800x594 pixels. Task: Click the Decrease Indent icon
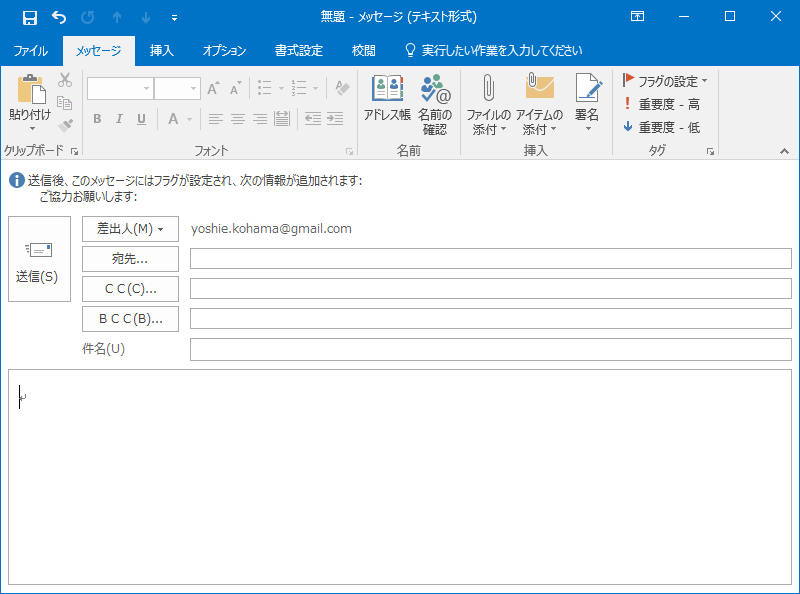coord(313,119)
